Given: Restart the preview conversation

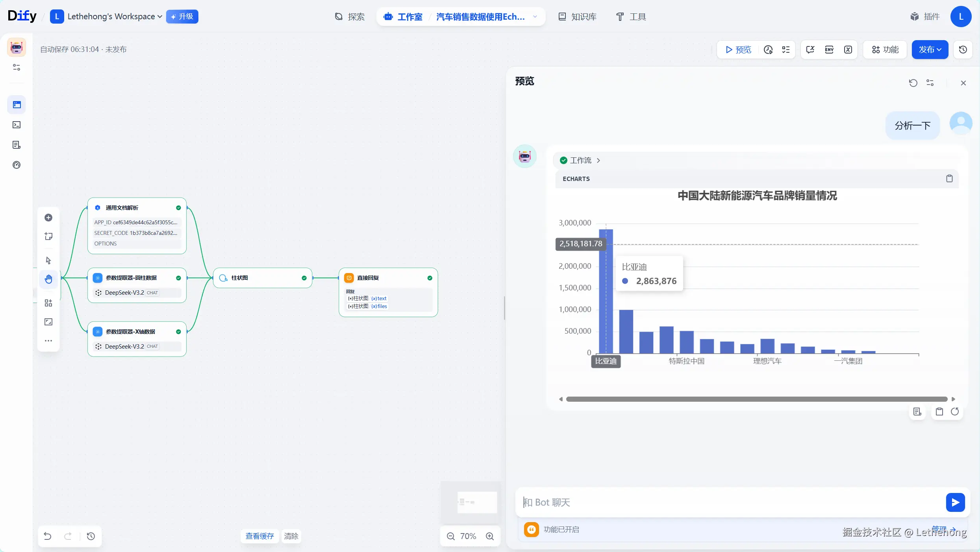Looking at the screenshot, I should [x=913, y=83].
